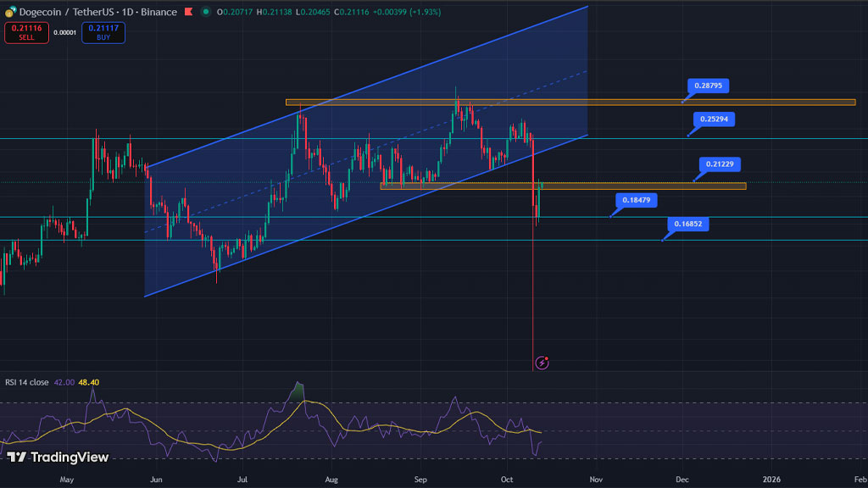Image resolution: width=868 pixels, height=488 pixels.
Task: Click the red flag icon beside Binance
Action: pos(188,12)
